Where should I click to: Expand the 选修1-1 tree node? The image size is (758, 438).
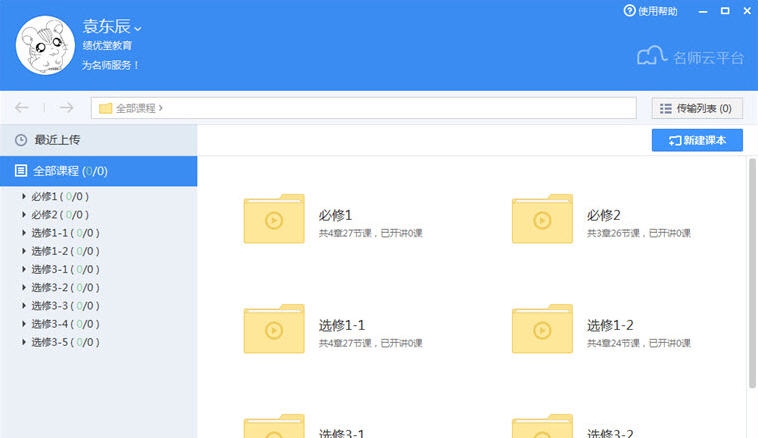24,233
